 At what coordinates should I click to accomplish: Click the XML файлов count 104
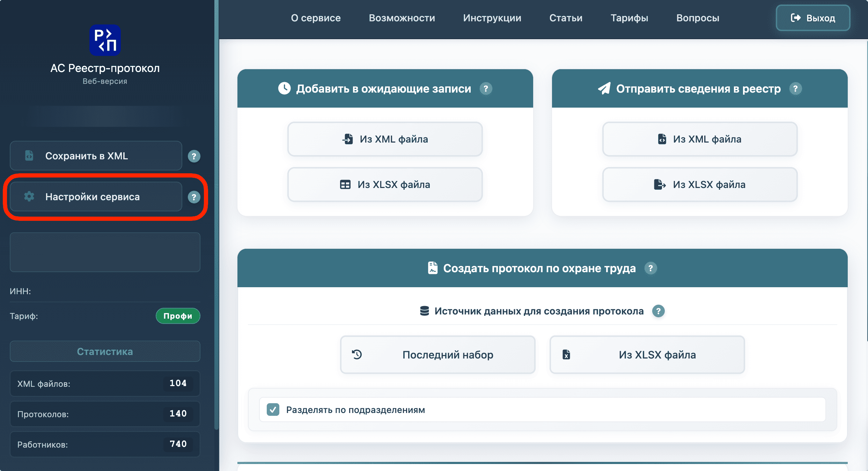coord(178,383)
